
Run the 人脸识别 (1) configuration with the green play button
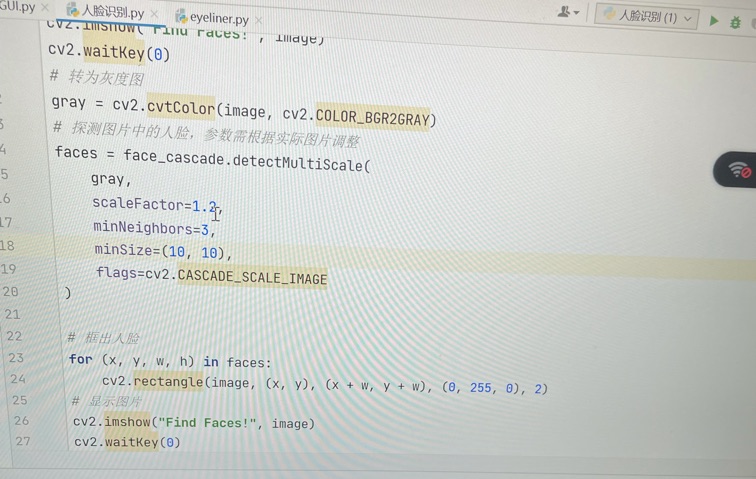[x=714, y=21]
